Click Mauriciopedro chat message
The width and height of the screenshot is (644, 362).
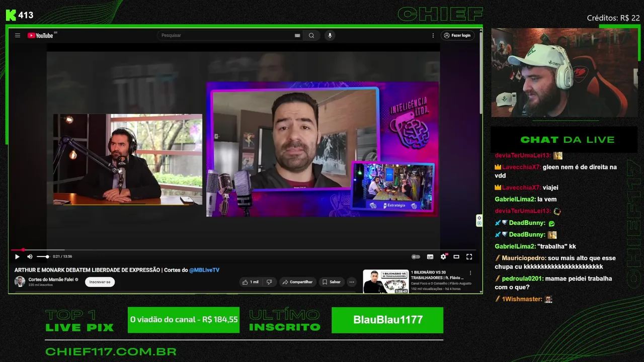click(555, 262)
